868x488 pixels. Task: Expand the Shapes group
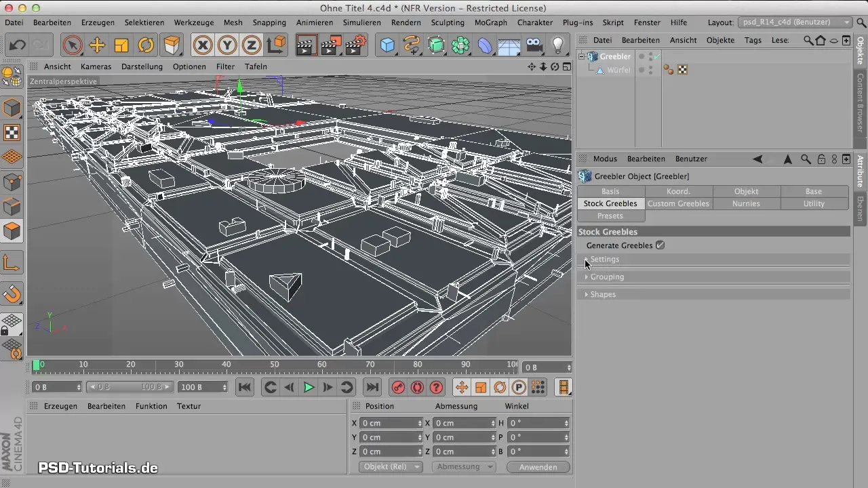714,294
